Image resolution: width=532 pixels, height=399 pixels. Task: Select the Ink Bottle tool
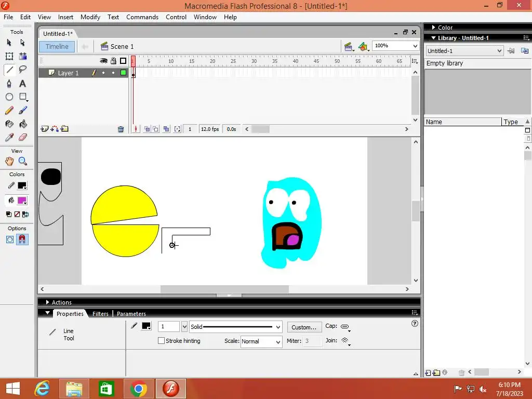click(9, 124)
